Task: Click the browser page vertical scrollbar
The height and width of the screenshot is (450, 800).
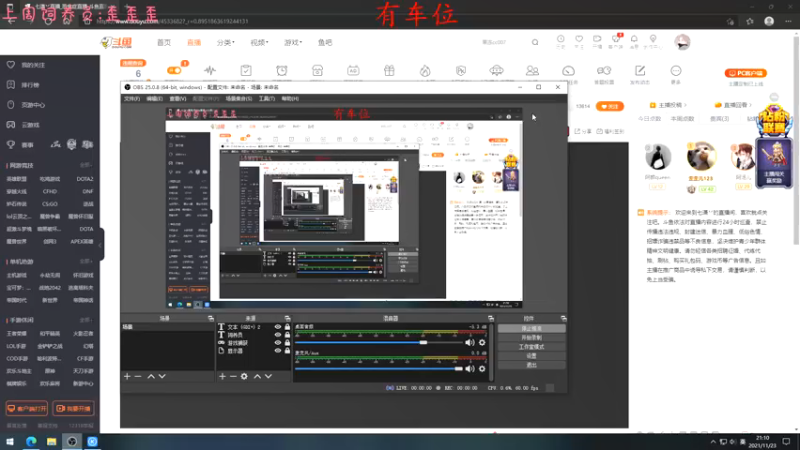Action: 796,138
